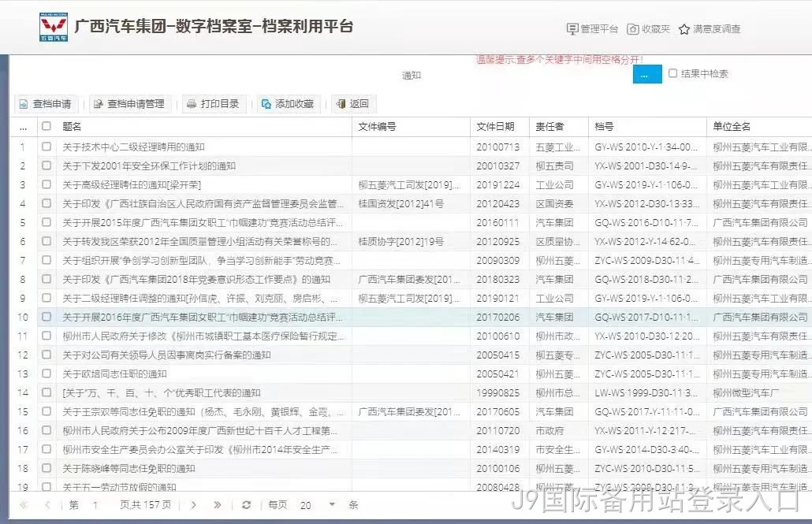Select checkbox for row 10
The height and width of the screenshot is (524, 812).
(x=47, y=317)
